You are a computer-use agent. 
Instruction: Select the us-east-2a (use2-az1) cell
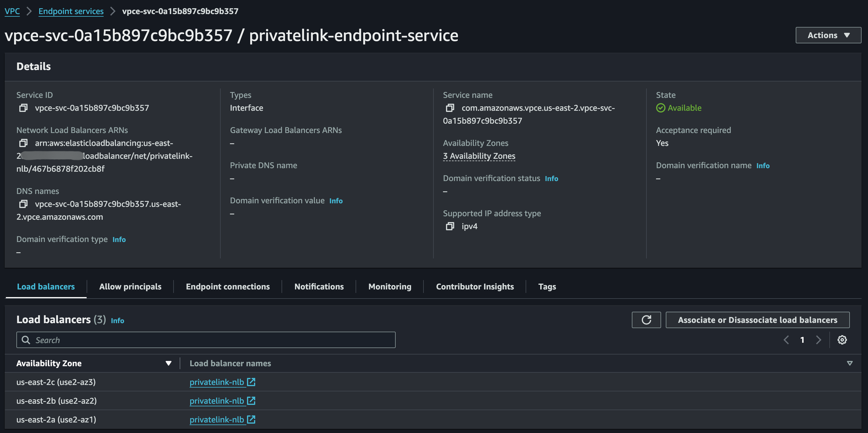(56, 420)
